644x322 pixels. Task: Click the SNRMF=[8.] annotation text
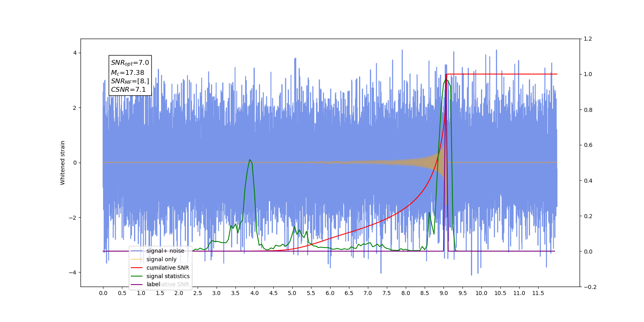pyautogui.click(x=130, y=81)
